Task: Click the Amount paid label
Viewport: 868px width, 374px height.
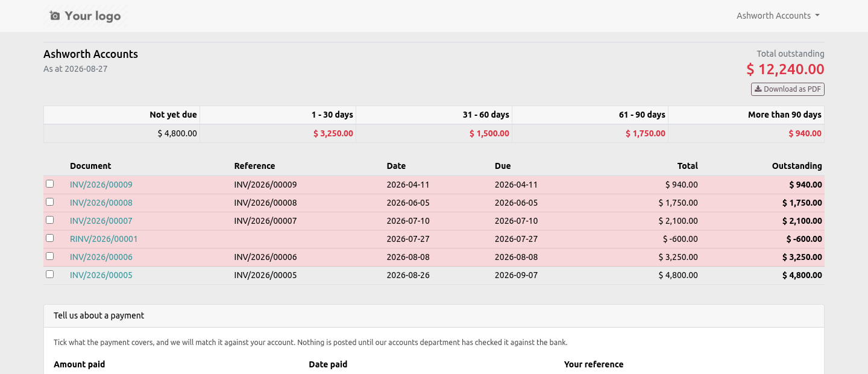Action: [80, 364]
